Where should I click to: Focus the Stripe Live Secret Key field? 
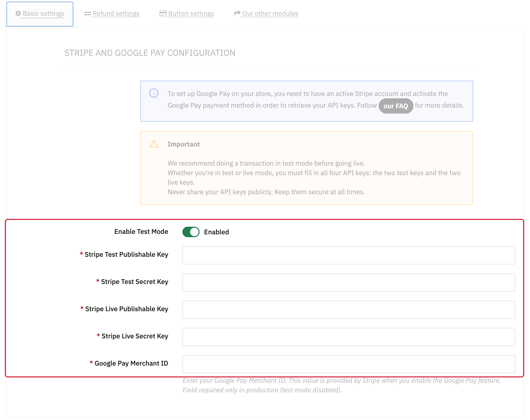(349, 337)
